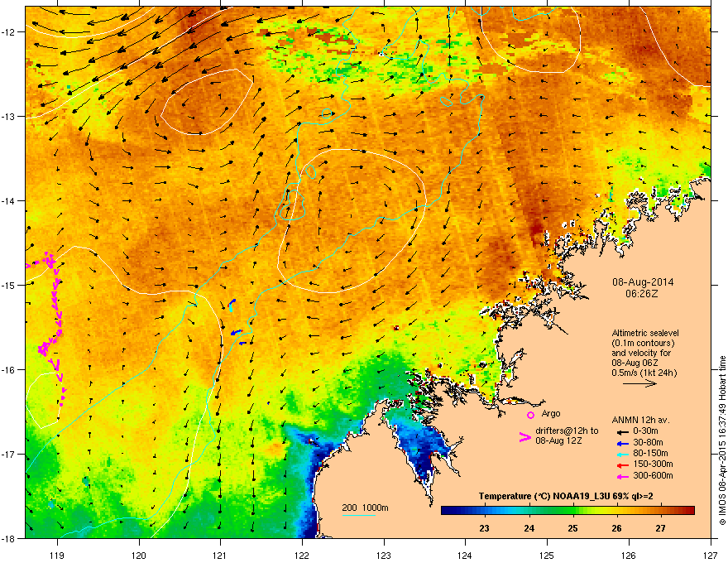Click the dark red end of temperature colorbar
The width and height of the screenshot is (728, 563).
coord(688,511)
